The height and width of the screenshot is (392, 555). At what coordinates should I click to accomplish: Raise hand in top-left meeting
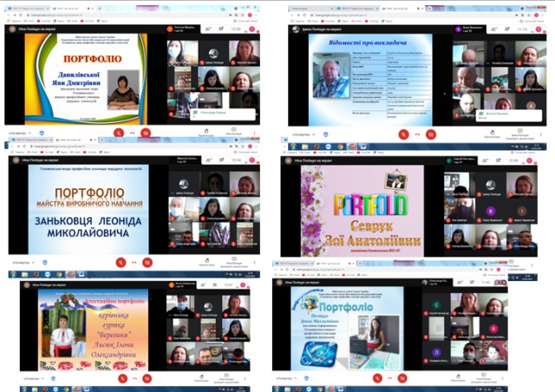click(x=206, y=133)
